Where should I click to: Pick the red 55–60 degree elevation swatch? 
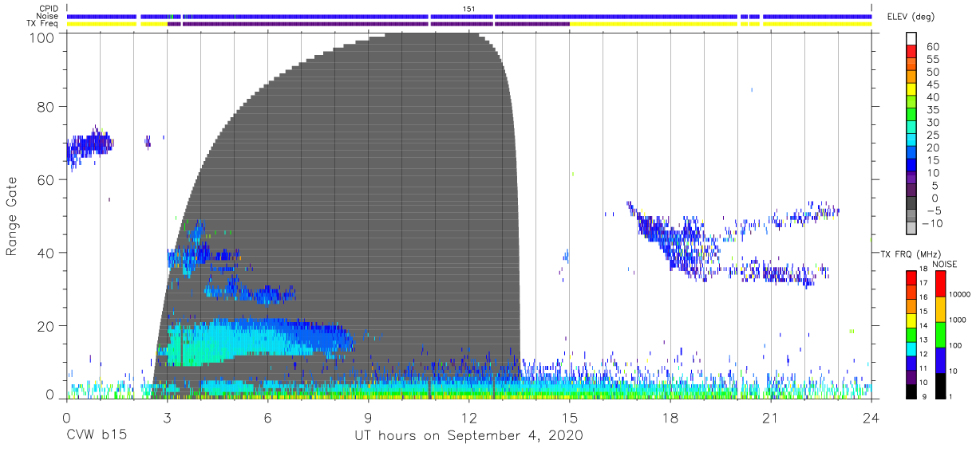(913, 53)
